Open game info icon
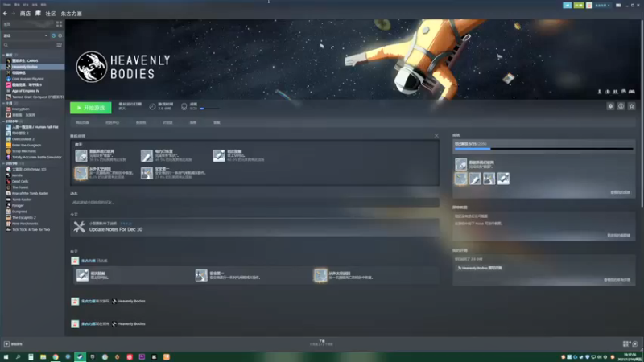This screenshot has height=362, width=644. click(x=621, y=106)
